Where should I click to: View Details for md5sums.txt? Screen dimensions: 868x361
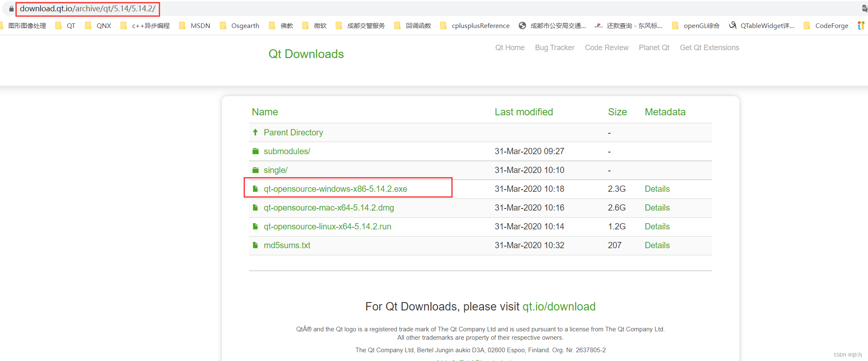point(657,245)
